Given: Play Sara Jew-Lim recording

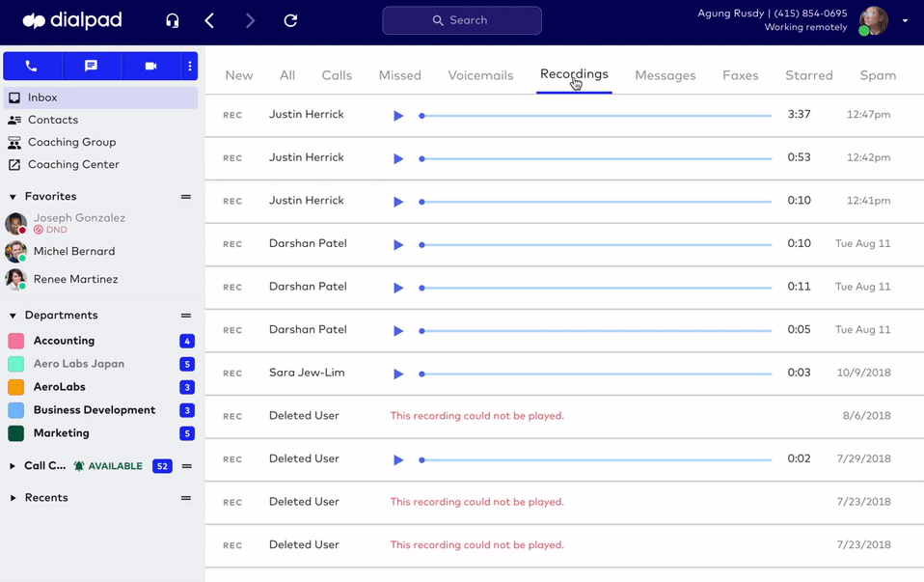Looking at the screenshot, I should point(398,374).
